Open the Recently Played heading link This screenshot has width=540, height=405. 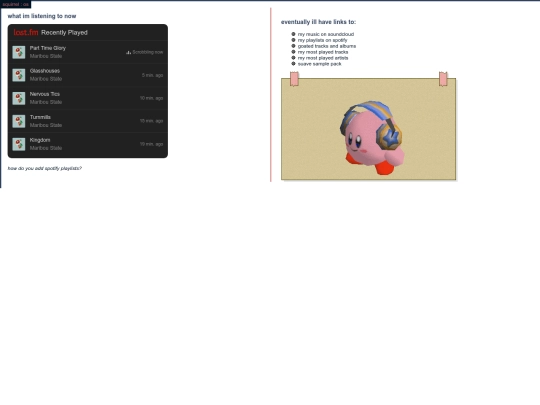[64, 33]
